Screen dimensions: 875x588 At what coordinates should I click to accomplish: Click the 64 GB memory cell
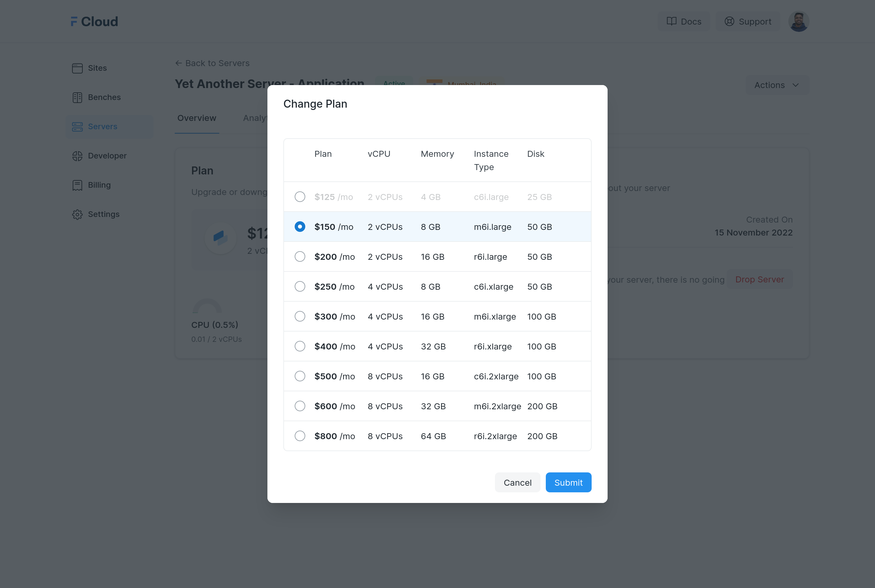[x=434, y=436]
